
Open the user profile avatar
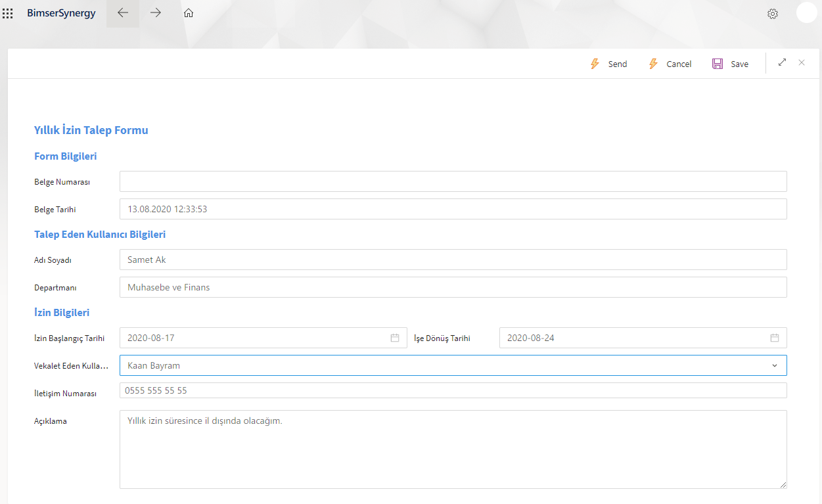pos(806,13)
